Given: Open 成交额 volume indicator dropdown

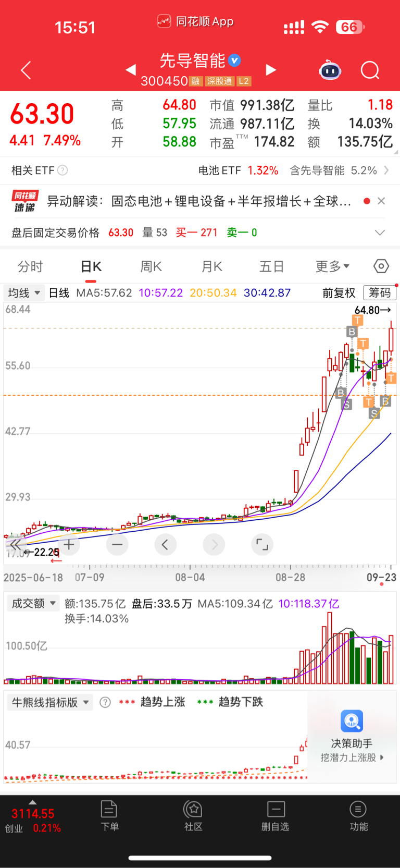Looking at the screenshot, I should click(33, 604).
